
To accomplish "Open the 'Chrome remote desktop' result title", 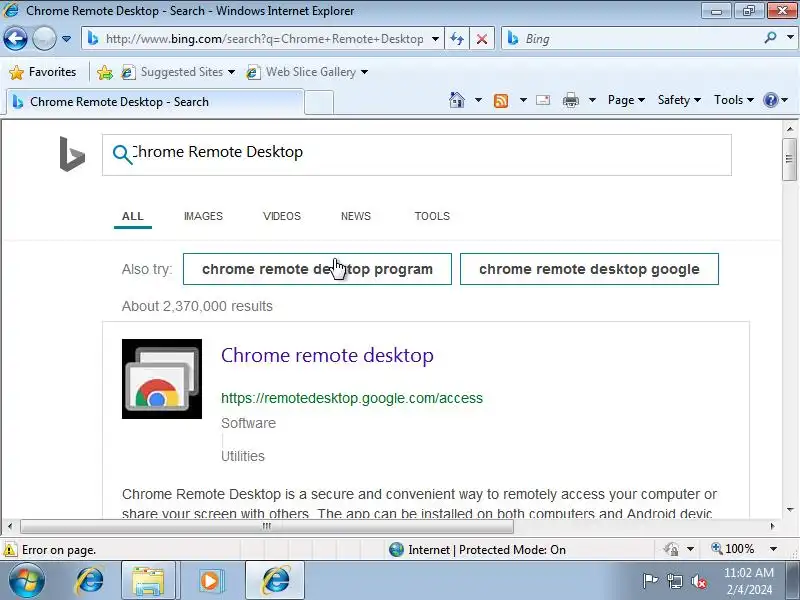I will [x=327, y=355].
